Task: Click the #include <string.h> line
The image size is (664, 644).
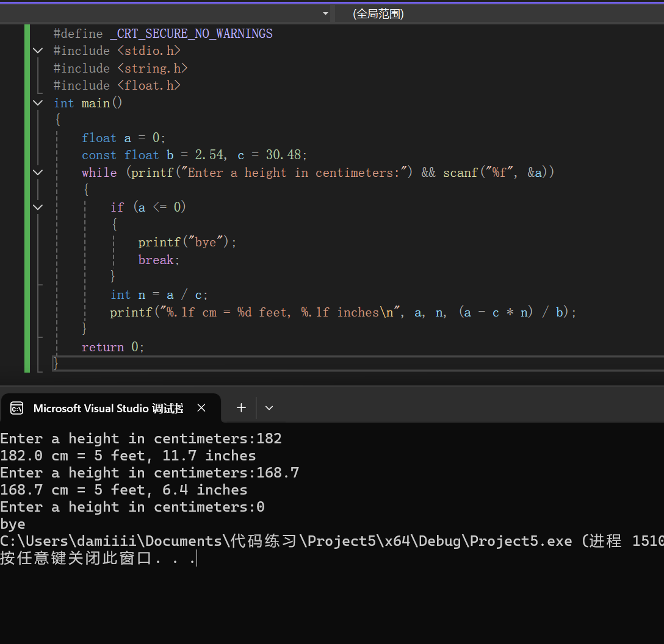Action: tap(121, 68)
